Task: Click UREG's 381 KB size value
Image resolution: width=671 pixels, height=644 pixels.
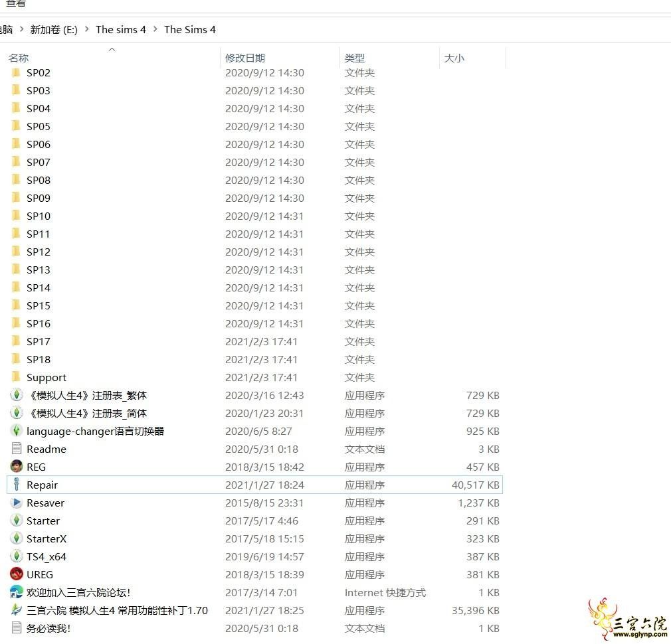Action: [483, 575]
